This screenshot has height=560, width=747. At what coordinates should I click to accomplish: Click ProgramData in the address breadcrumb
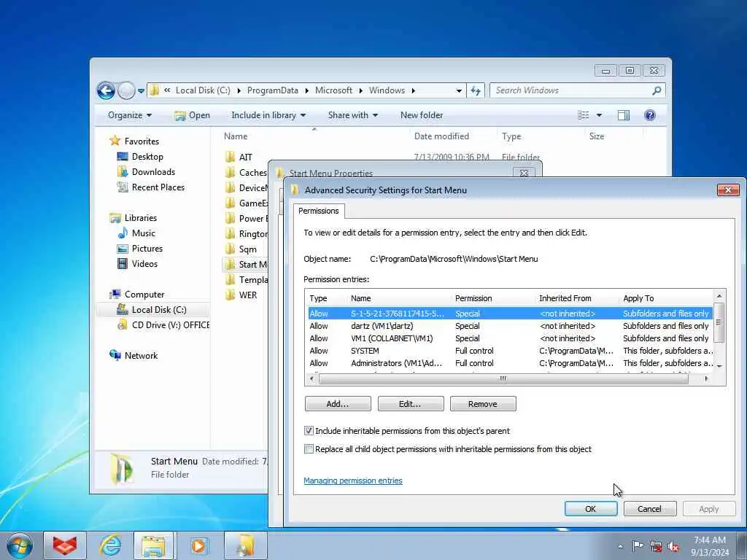coord(273,90)
